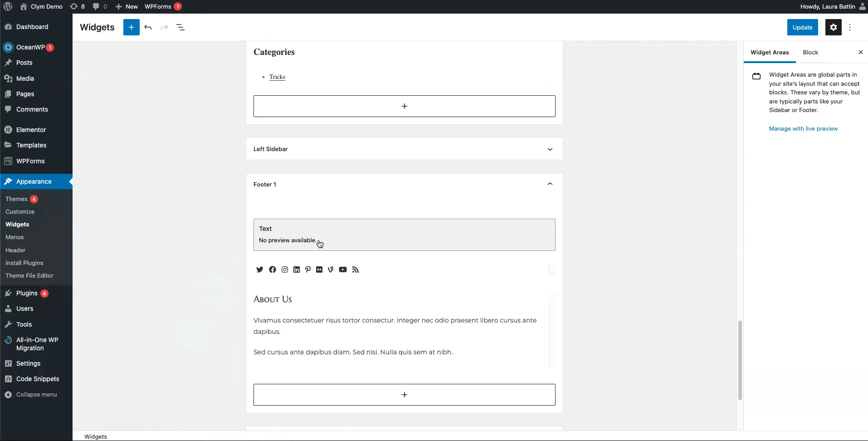Viewport: 868px width, 441px height.
Task: Switch to the Block tab
Action: pyautogui.click(x=810, y=52)
